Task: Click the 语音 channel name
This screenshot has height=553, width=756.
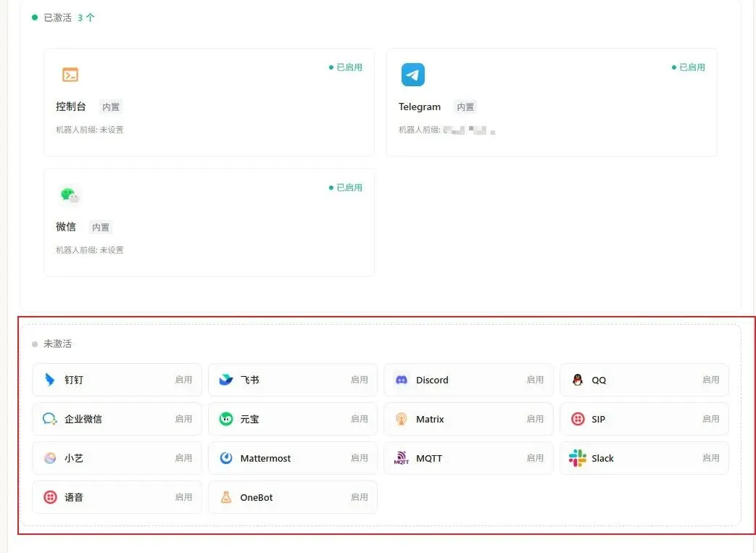Action: point(74,497)
